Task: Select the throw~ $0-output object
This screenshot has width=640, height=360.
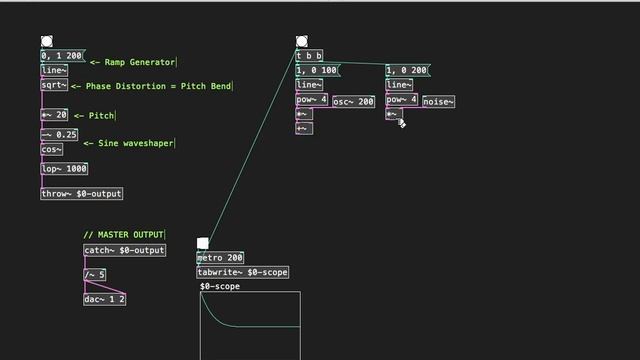Action: coord(82,193)
